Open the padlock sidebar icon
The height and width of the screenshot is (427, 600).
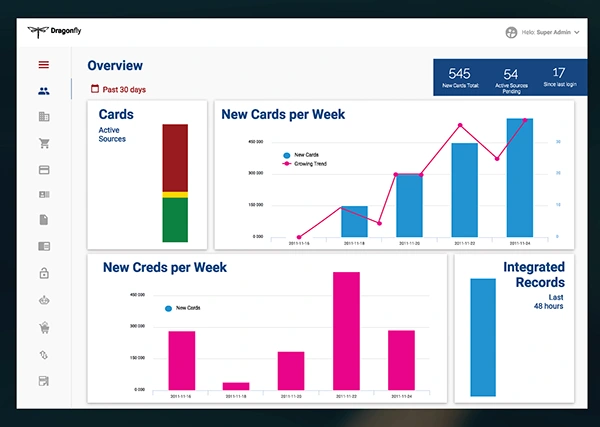pos(44,273)
